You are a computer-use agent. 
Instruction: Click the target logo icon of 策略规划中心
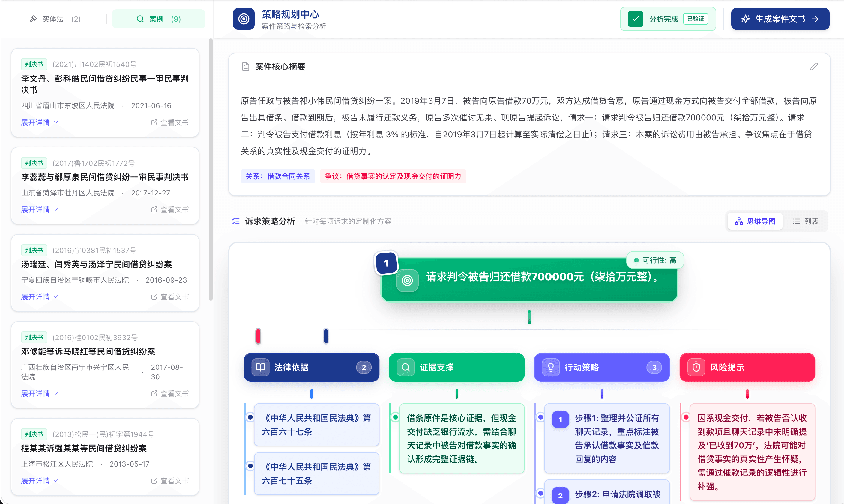[243, 19]
